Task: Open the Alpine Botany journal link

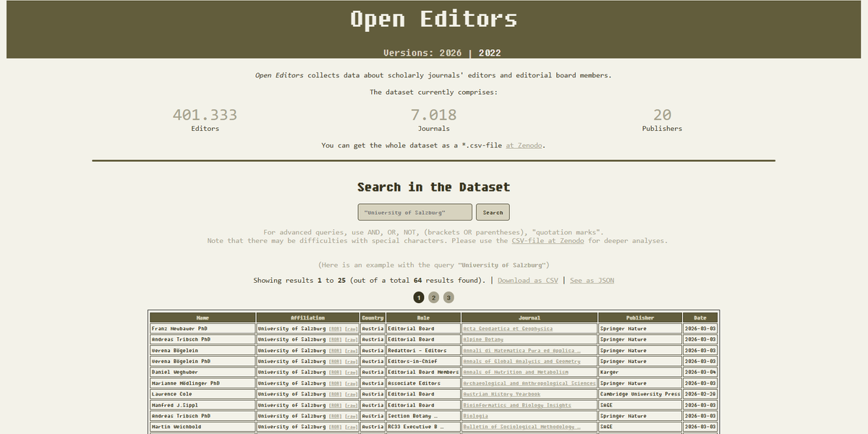Action: click(x=482, y=339)
